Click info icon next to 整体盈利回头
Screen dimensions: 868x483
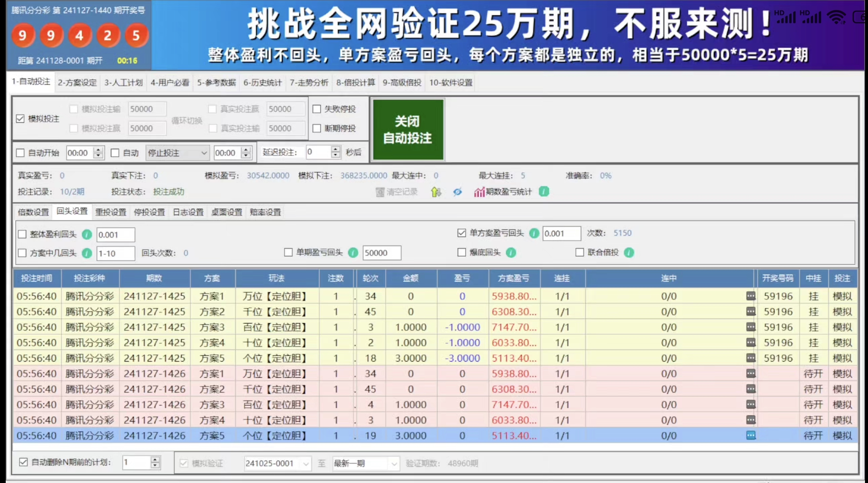tap(87, 234)
